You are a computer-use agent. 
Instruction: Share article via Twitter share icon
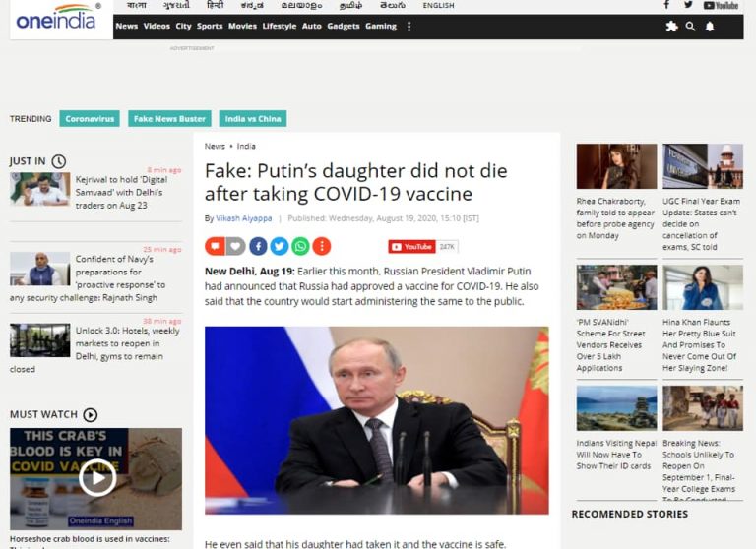(280, 246)
